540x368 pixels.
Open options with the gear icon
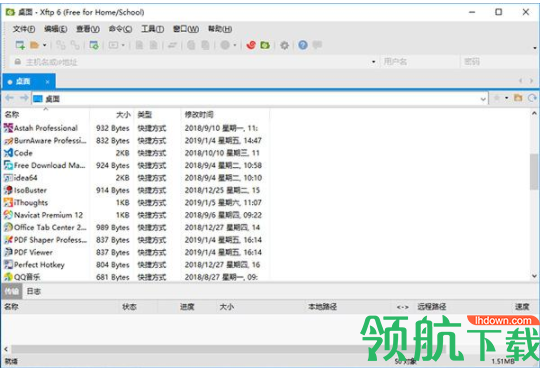pyautogui.click(x=284, y=45)
